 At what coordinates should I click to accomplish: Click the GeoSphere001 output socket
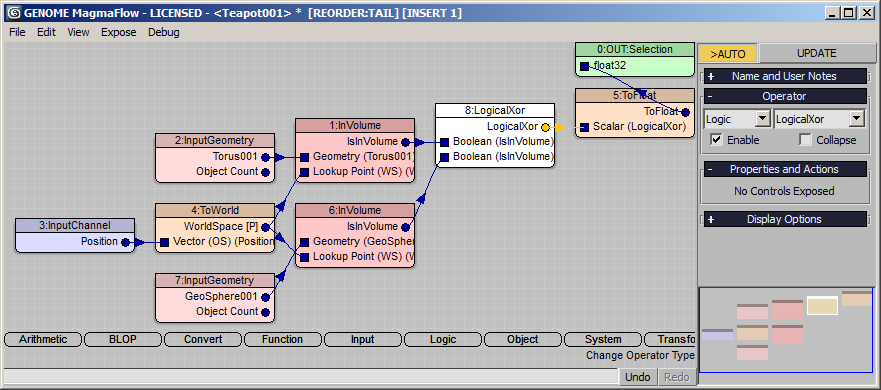click(266, 297)
